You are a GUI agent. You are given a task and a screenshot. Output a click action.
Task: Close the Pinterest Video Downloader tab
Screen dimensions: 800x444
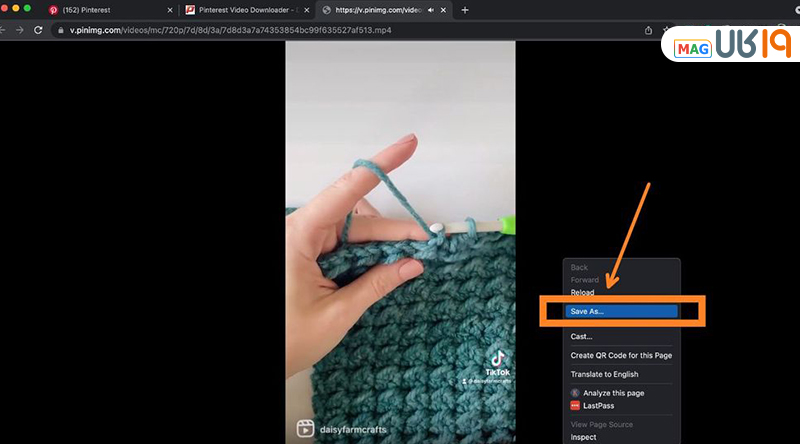pyautogui.click(x=306, y=10)
